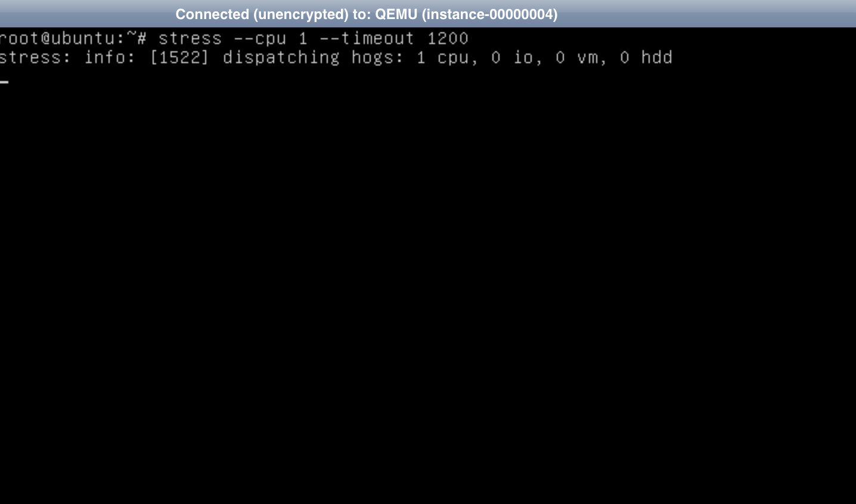Viewport: 856px width, 504px height.
Task: Click the 'stress' command word on prompt line
Action: pyautogui.click(x=190, y=39)
